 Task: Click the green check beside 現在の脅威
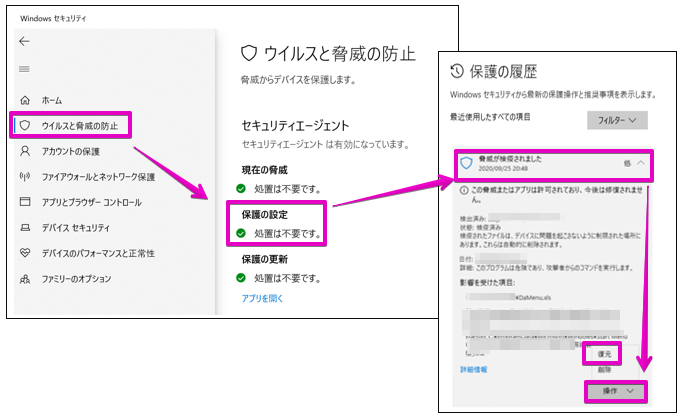click(x=241, y=189)
